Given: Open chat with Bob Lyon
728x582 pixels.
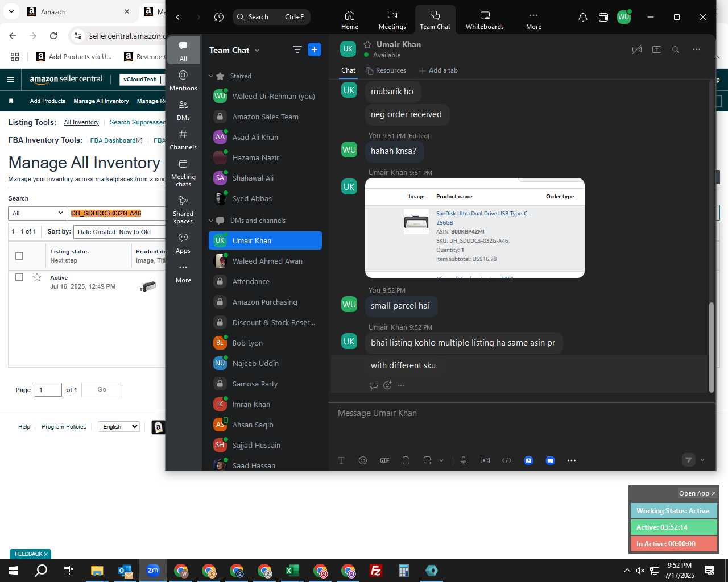Looking at the screenshot, I should pos(265,343).
